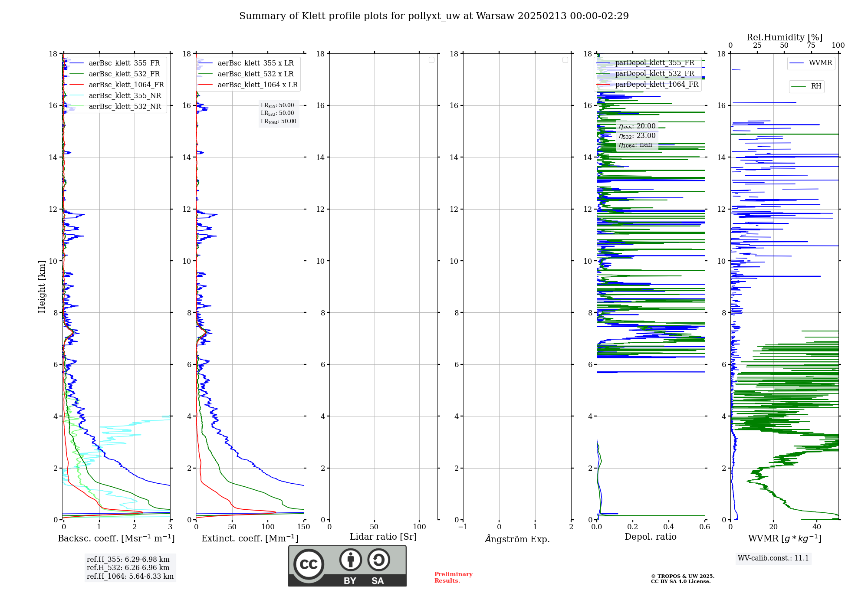Click the Height [km] axis label
The width and height of the screenshot is (868, 590).
(42, 287)
